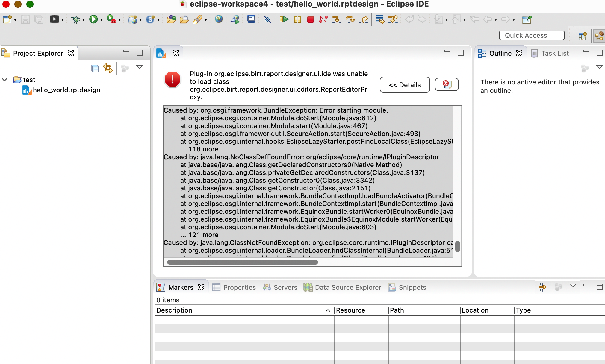Toggle Use Step Filters in the toolbar
The height and width of the screenshot is (364, 605).
coord(393,19)
